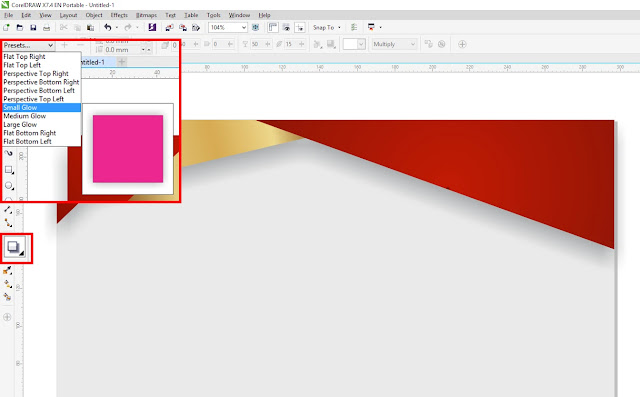The image size is (640, 397).
Task: Expand the Undo history arrow
Action: point(117,27)
